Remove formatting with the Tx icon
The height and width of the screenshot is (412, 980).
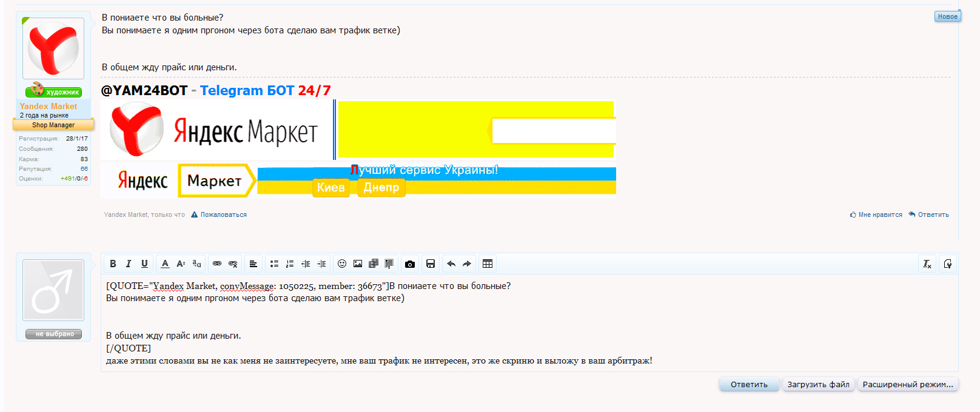click(927, 264)
